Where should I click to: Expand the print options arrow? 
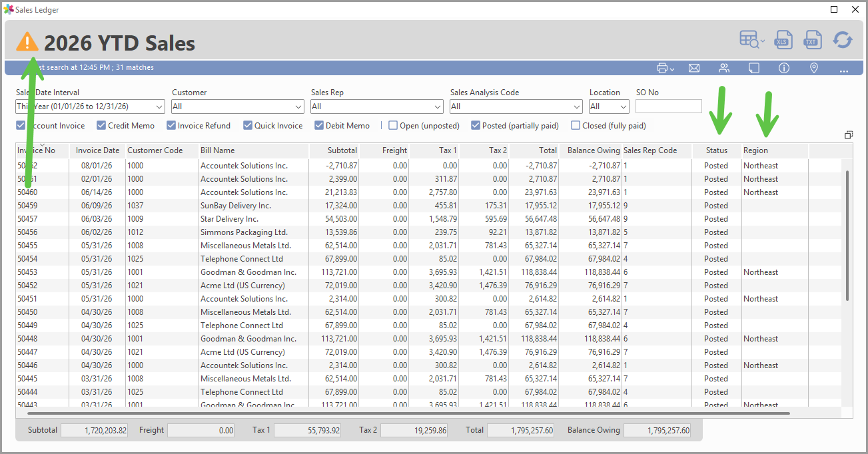pos(672,69)
